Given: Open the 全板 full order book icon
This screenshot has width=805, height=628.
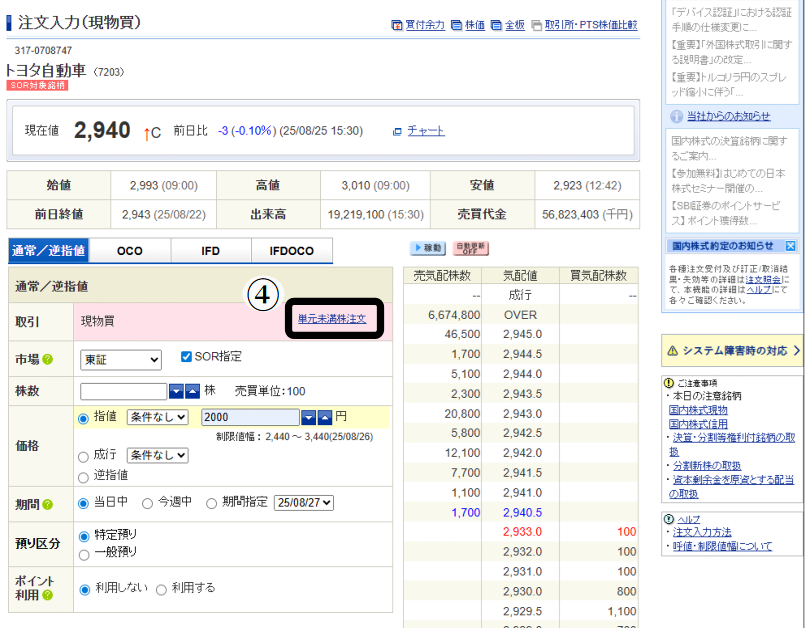Looking at the screenshot, I should (496, 25).
